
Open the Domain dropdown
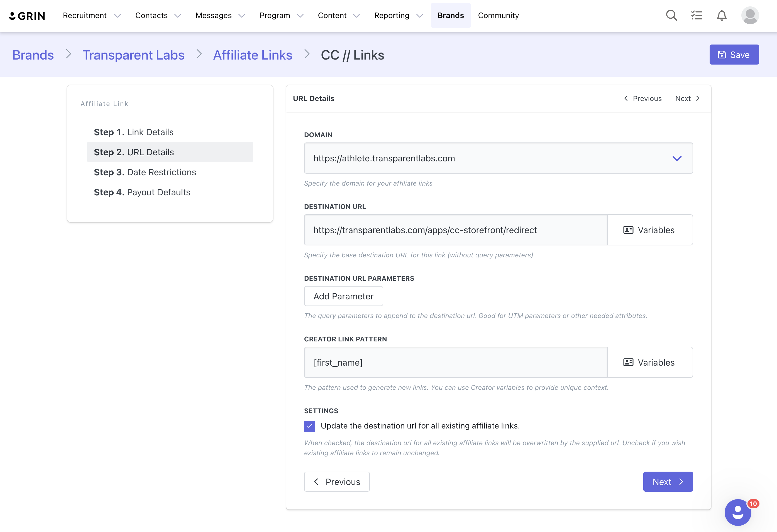tap(498, 158)
